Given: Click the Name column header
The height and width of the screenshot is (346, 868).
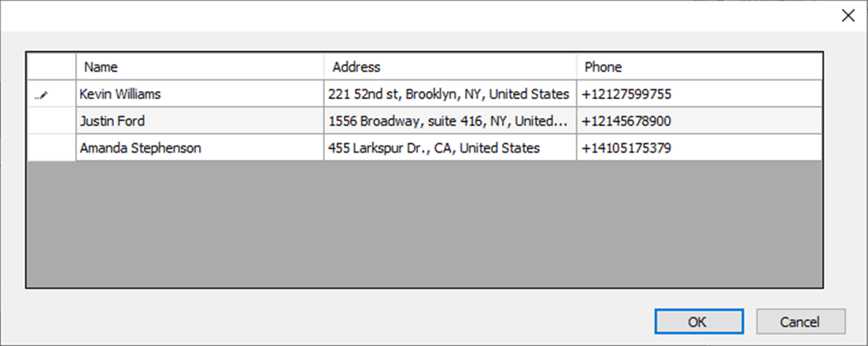Looking at the screenshot, I should pos(200,67).
